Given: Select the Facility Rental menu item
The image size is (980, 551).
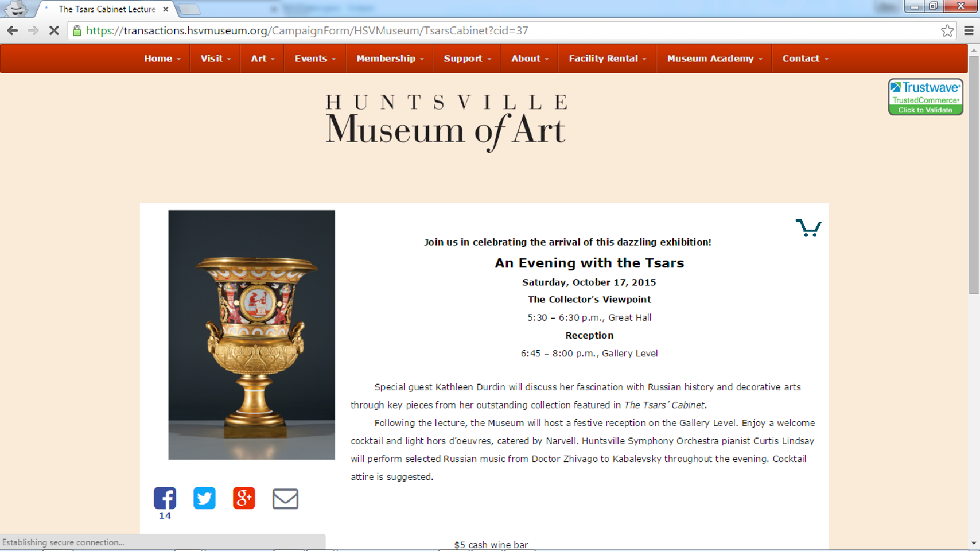Looking at the screenshot, I should [x=607, y=59].
